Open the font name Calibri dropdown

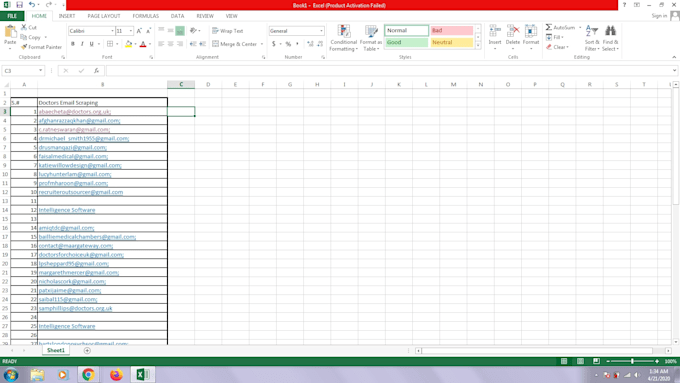coord(112,31)
